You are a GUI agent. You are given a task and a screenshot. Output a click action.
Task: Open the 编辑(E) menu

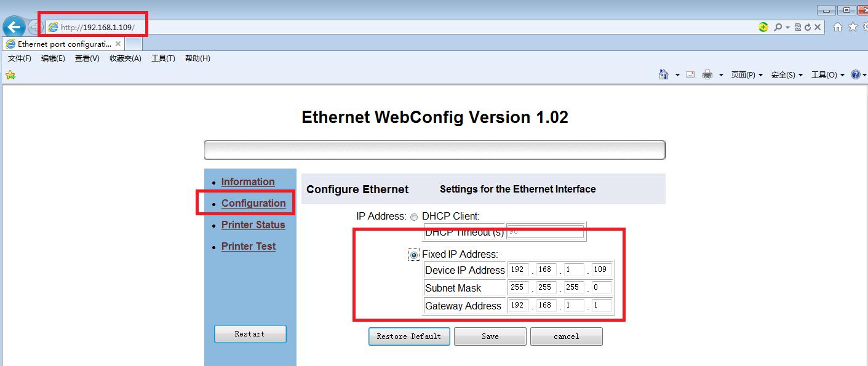pyautogui.click(x=53, y=58)
